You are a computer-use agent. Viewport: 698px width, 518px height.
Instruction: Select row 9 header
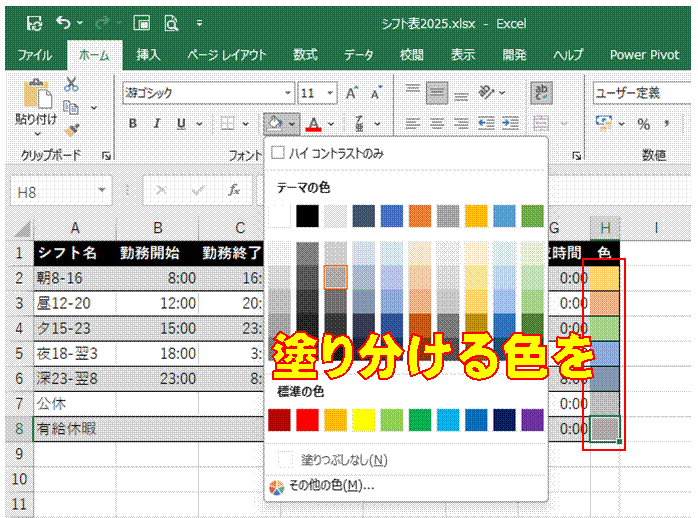point(19,453)
